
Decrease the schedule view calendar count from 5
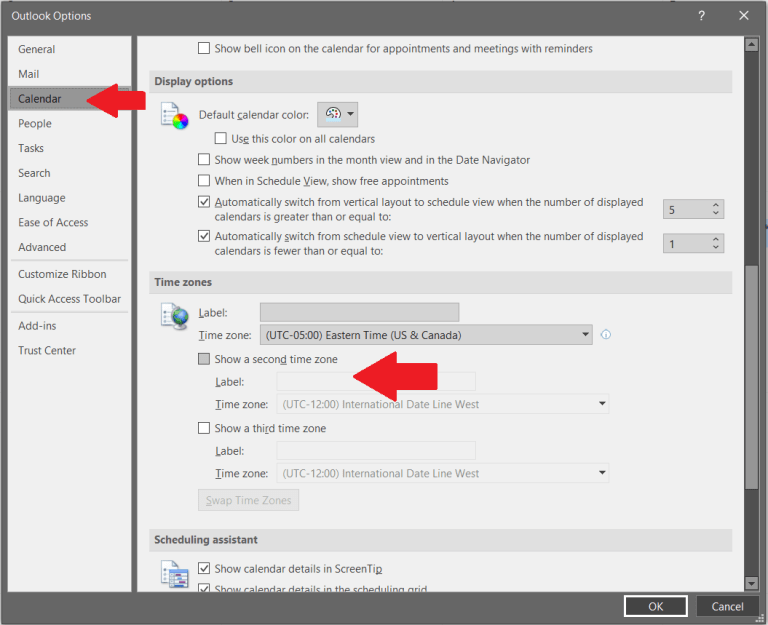716,214
